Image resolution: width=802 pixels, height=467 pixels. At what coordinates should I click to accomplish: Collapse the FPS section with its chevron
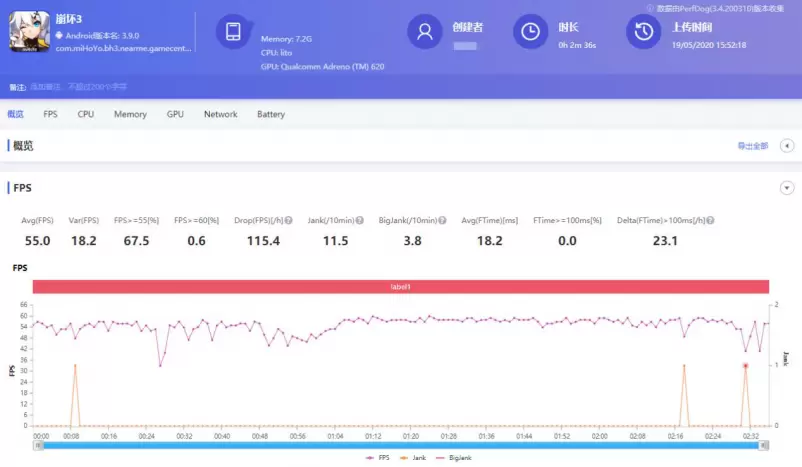pyautogui.click(x=786, y=188)
